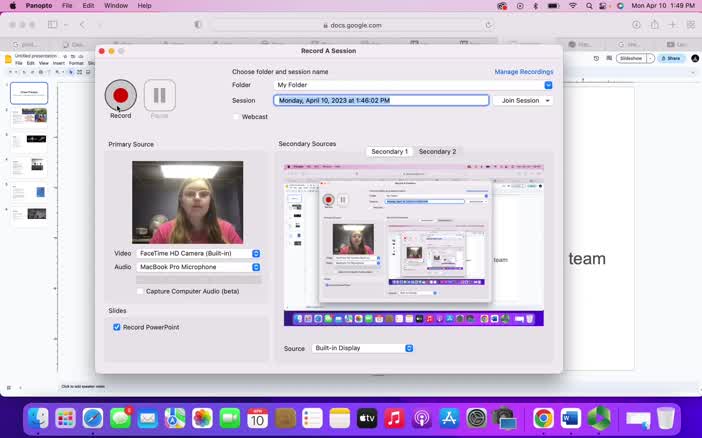Open the Window menu in the menu bar

(x=116, y=6)
